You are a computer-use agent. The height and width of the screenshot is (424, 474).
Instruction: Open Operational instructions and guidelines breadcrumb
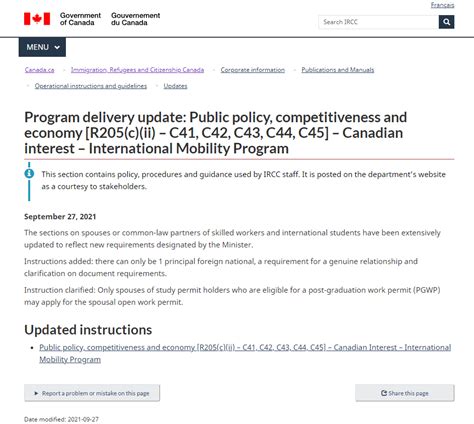point(91,86)
